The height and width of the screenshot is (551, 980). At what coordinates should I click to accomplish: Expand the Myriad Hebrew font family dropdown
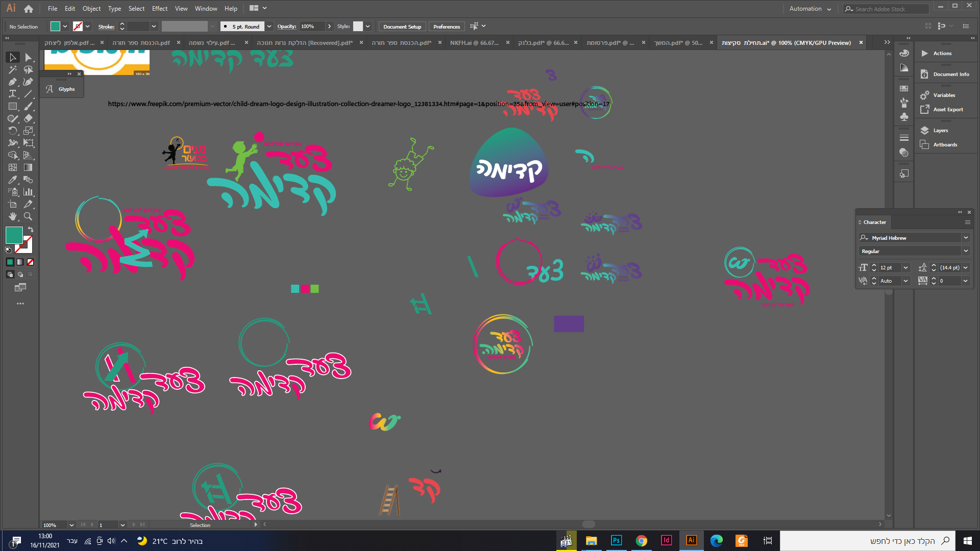click(966, 238)
